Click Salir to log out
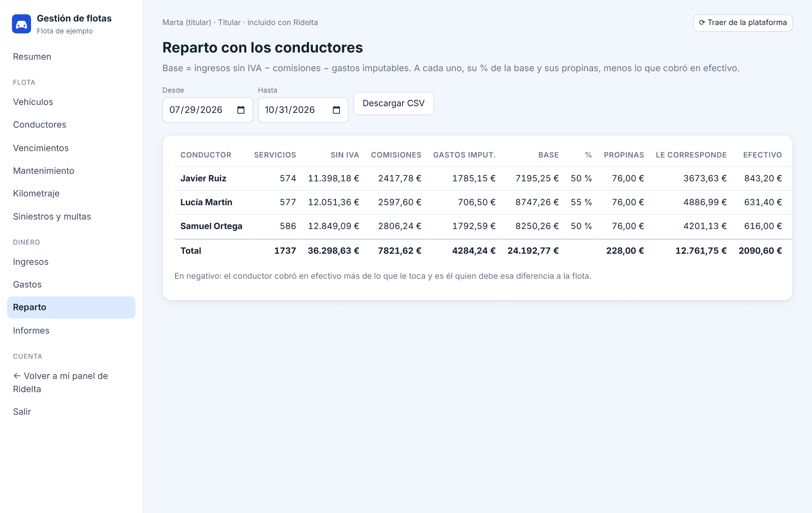Screen dimensions: 812x513 pyautogui.click(x=22, y=412)
